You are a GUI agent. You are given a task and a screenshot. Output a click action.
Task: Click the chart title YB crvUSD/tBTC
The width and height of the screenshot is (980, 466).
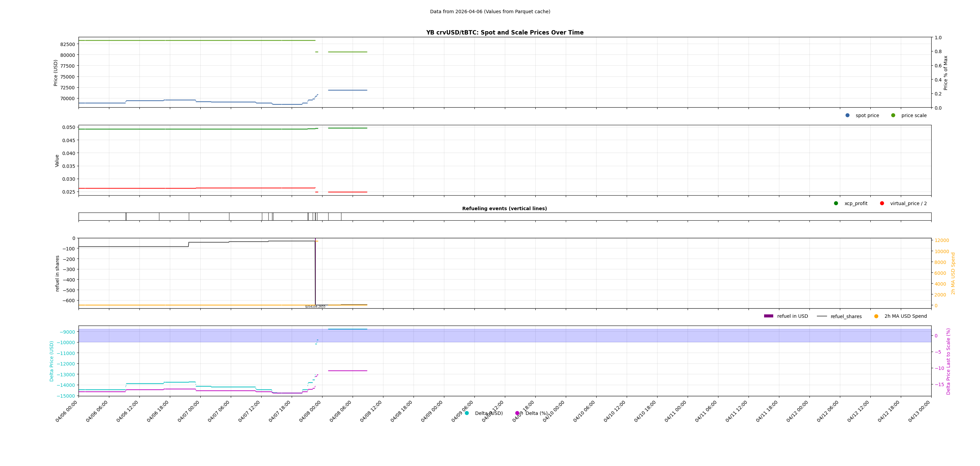pos(505,33)
